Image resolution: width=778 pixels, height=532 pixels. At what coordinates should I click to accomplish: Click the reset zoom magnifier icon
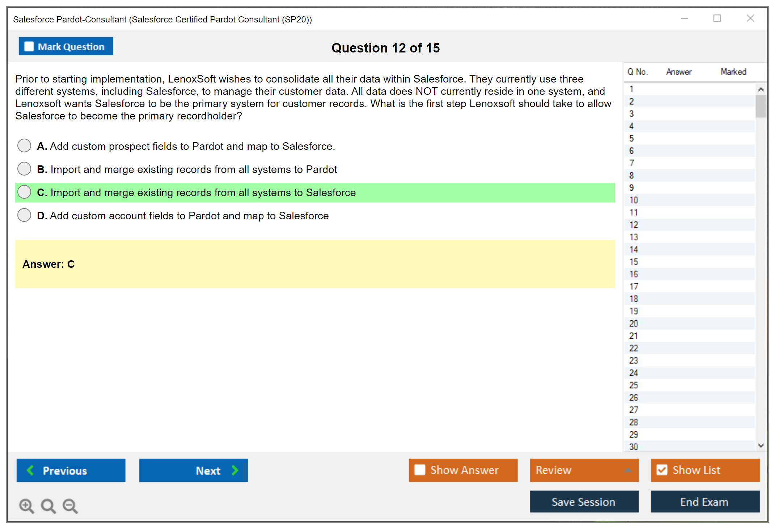[48, 506]
